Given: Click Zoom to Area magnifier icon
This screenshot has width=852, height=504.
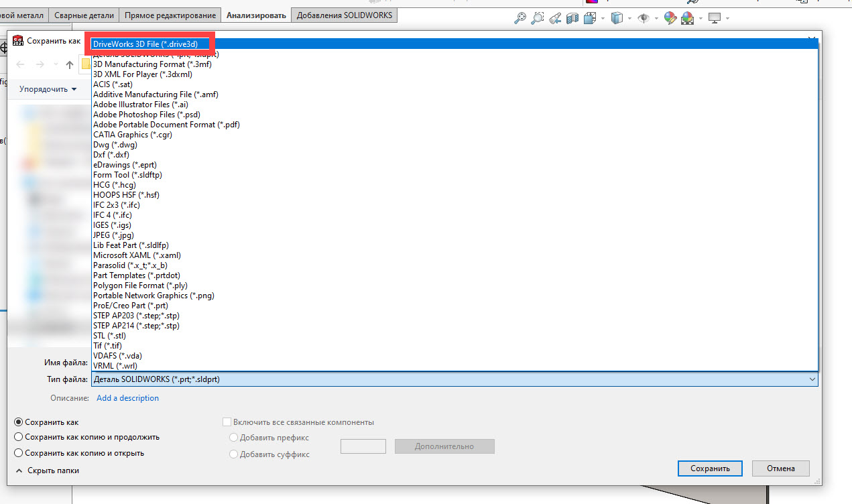Looking at the screenshot, I should (x=537, y=18).
